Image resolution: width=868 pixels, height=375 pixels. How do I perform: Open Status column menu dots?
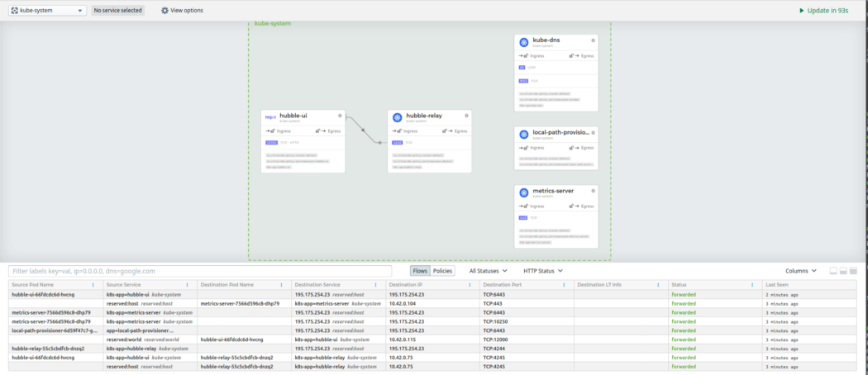pos(752,285)
